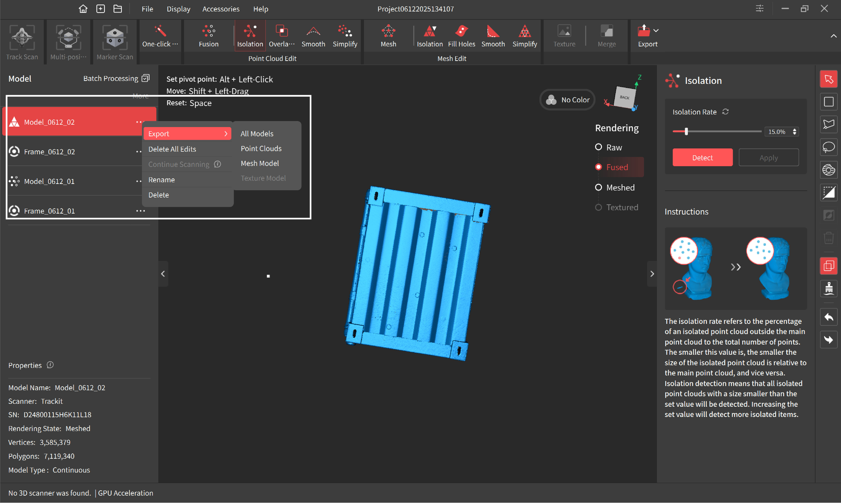Select point cloud Simplify tool
The image size is (841, 504).
point(345,36)
